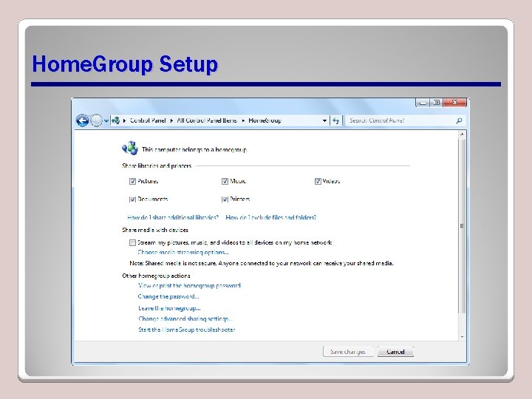Image resolution: width=532 pixels, height=399 pixels.
Task: Click the Control Panel icon in address bar
Action: (x=116, y=120)
